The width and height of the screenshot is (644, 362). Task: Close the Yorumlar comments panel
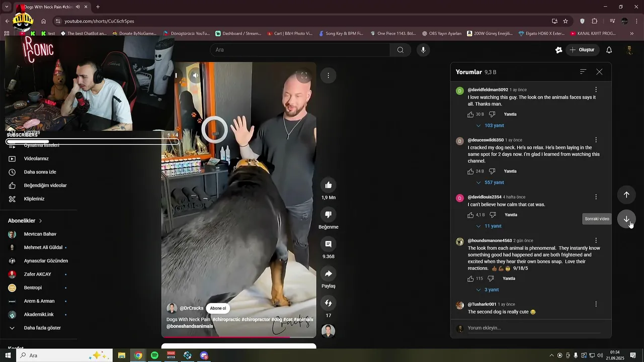[x=599, y=72]
